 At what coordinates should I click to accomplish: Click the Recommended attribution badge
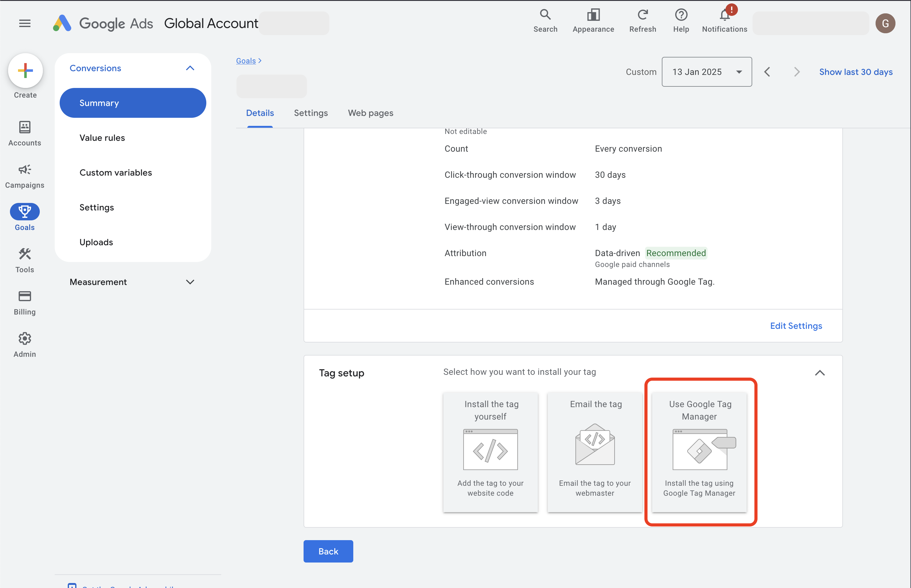coord(676,253)
